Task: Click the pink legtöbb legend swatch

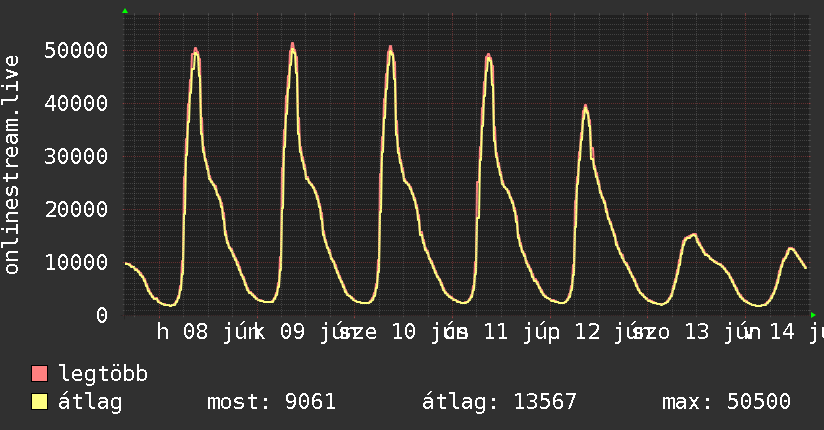Action: [39, 374]
